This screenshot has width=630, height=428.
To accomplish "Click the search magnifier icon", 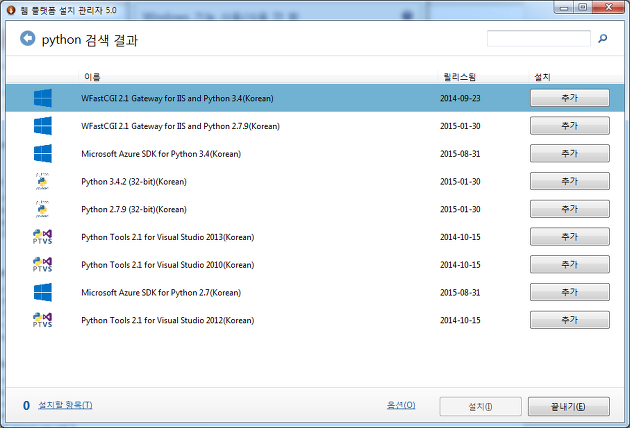I will [x=602, y=39].
